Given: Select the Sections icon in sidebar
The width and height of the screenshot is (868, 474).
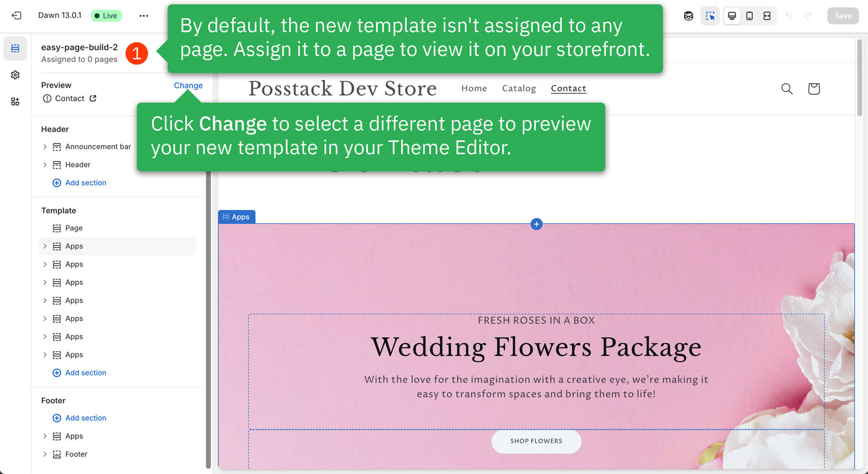Looking at the screenshot, I should (x=15, y=48).
